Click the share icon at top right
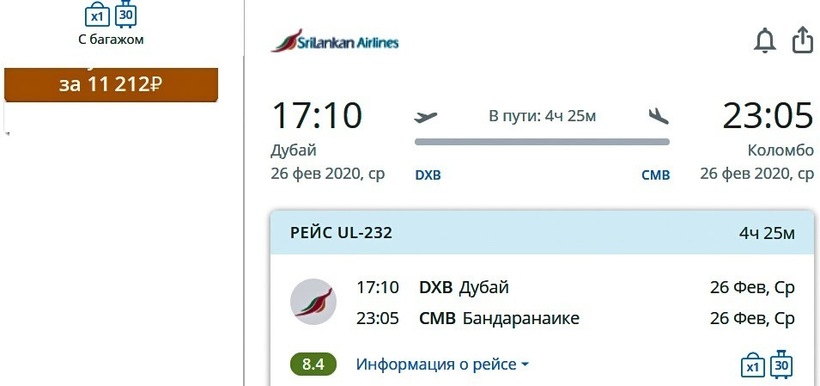This screenshot has width=820, height=386. point(803,40)
